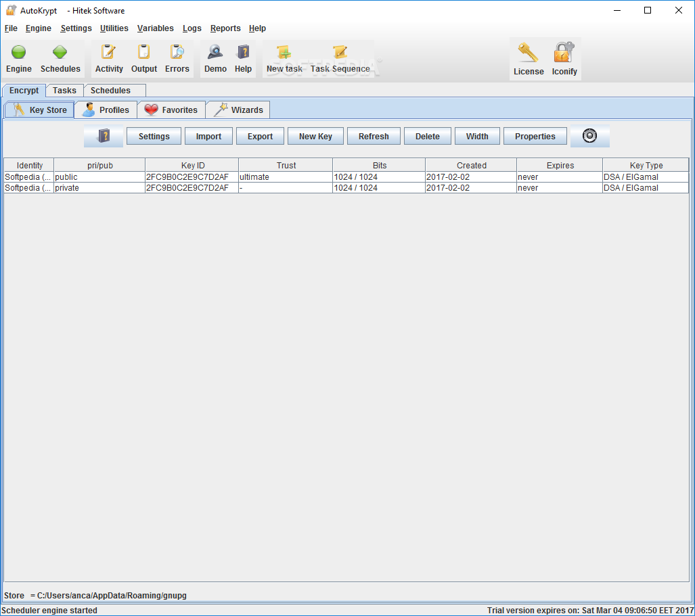Switch to the Tasks tab
The height and width of the screenshot is (616, 695).
(x=64, y=91)
